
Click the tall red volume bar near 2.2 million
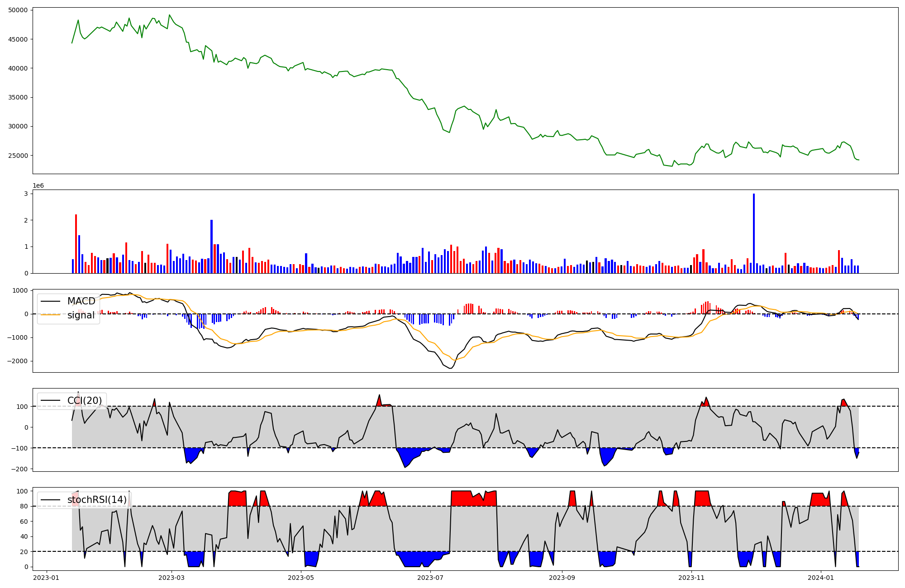coord(76,244)
